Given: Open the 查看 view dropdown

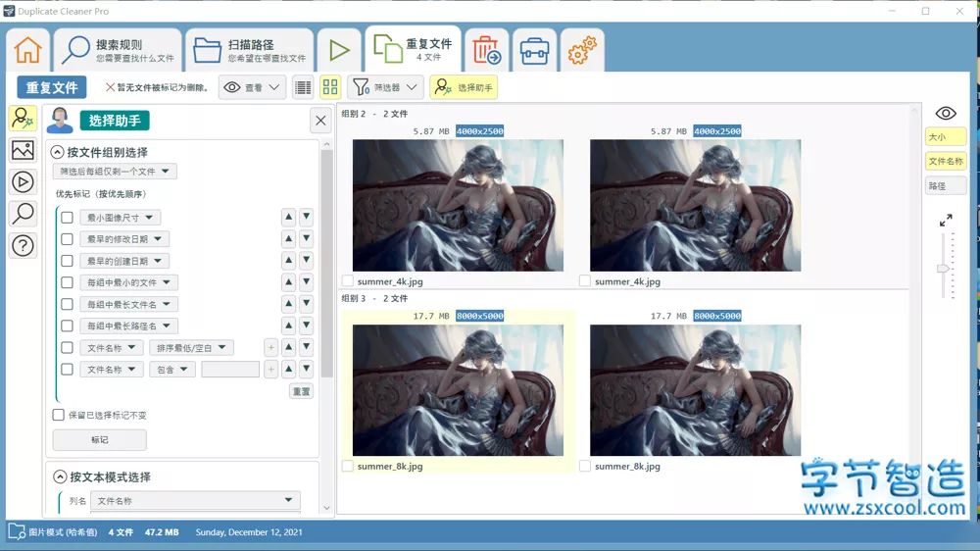Looking at the screenshot, I should tap(252, 87).
